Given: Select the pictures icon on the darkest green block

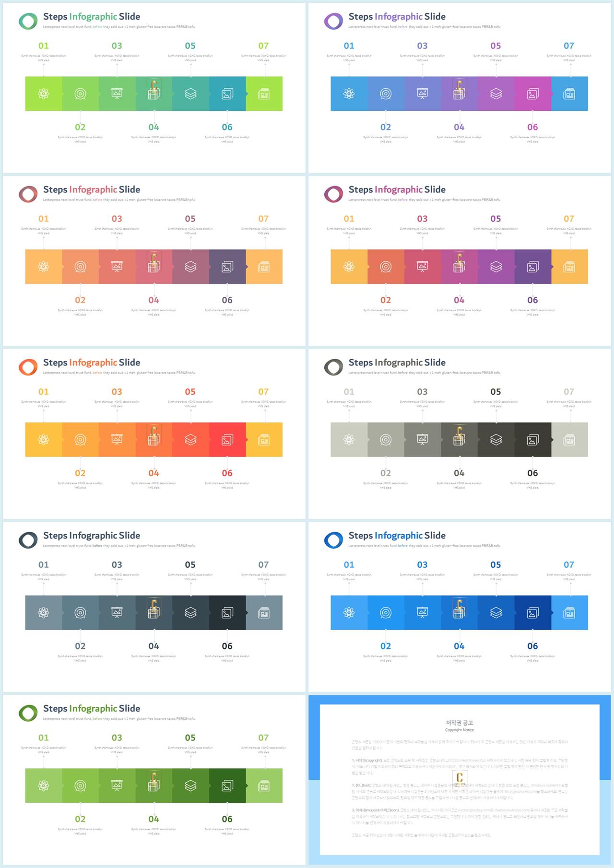Looking at the screenshot, I should pos(227,786).
